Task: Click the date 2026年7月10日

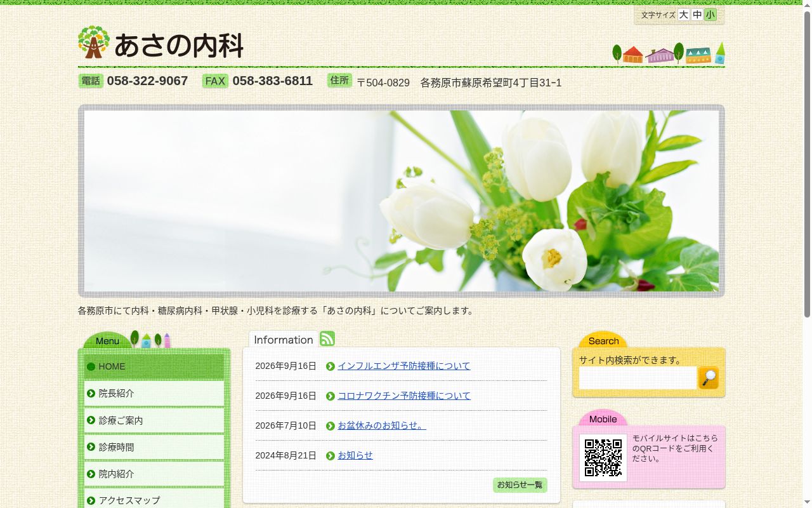Action: [286, 425]
